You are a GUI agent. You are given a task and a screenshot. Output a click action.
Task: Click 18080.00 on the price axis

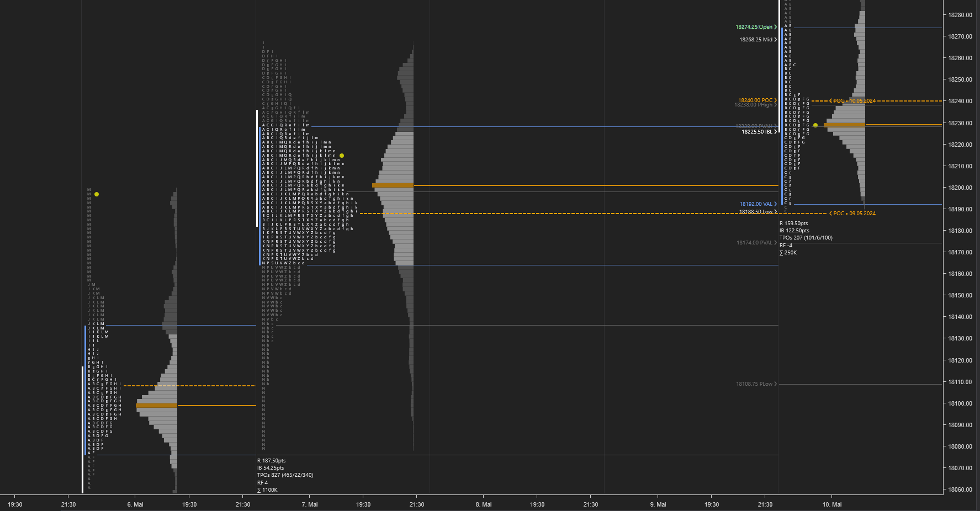(960, 446)
